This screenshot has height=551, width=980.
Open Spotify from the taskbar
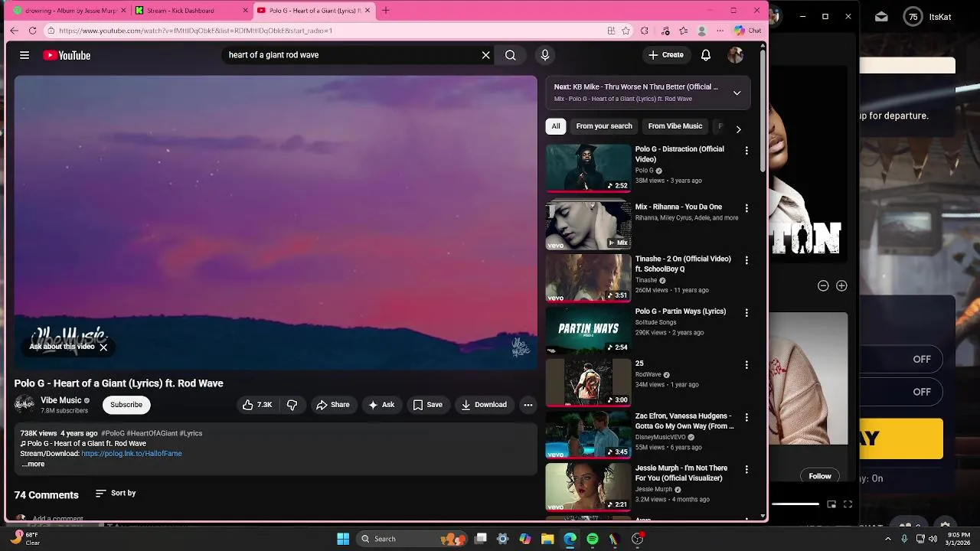(593, 539)
